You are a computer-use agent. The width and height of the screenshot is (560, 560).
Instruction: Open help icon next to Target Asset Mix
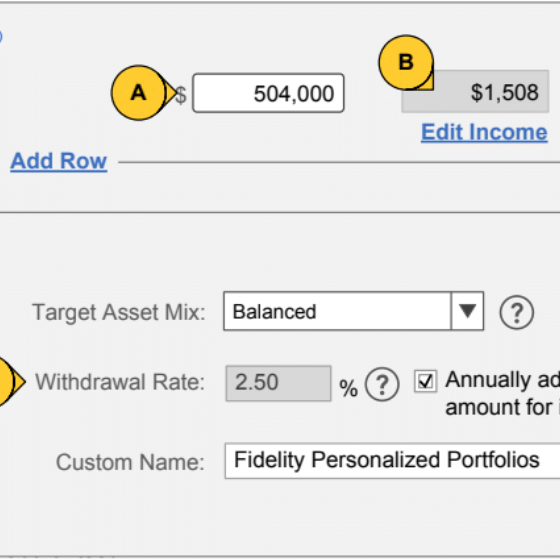click(516, 312)
